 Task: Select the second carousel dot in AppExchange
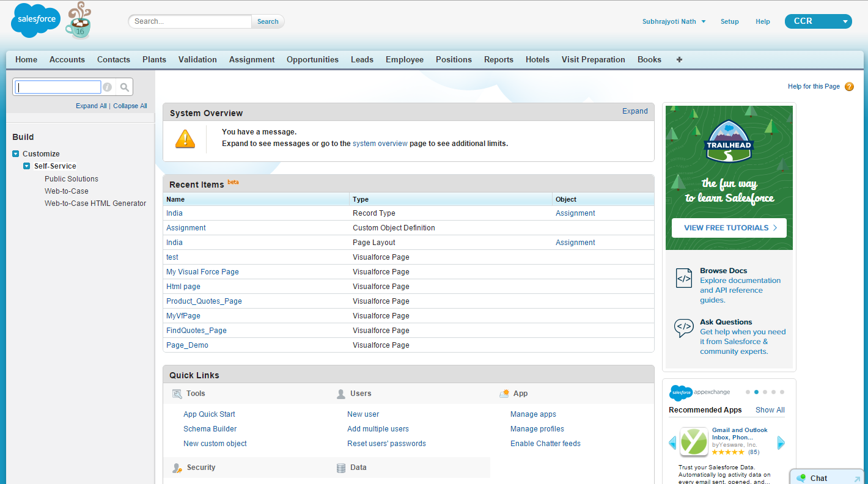point(757,392)
